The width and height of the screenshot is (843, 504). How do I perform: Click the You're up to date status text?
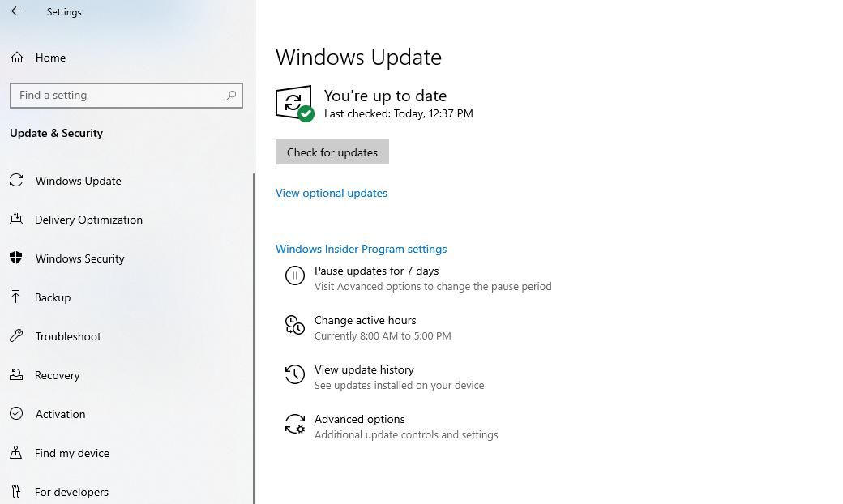[385, 96]
